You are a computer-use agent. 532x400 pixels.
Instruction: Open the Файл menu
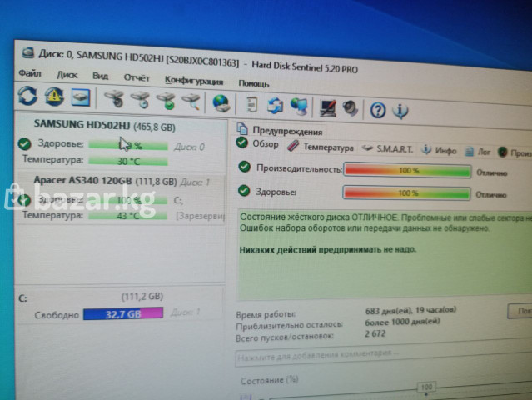[x=29, y=74]
